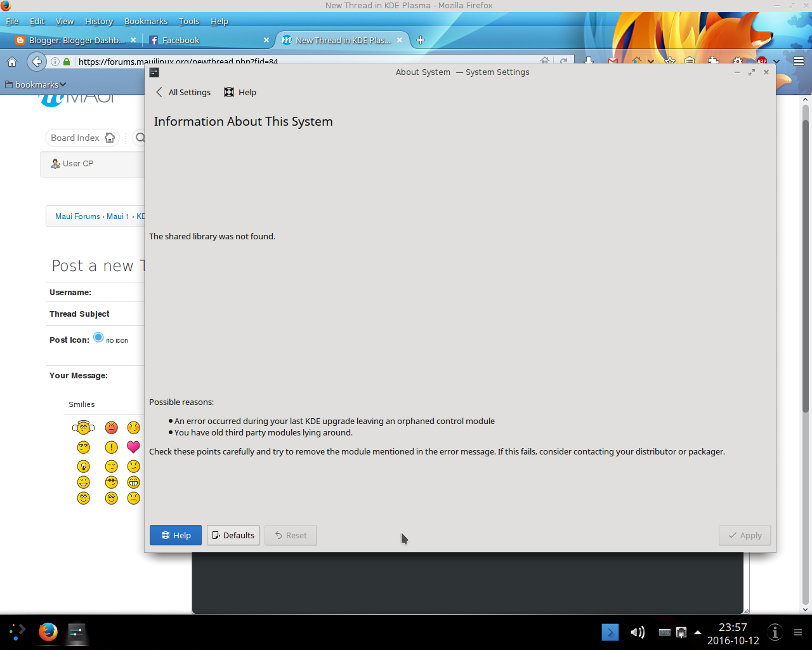Click the browser back arrow button

[37, 62]
